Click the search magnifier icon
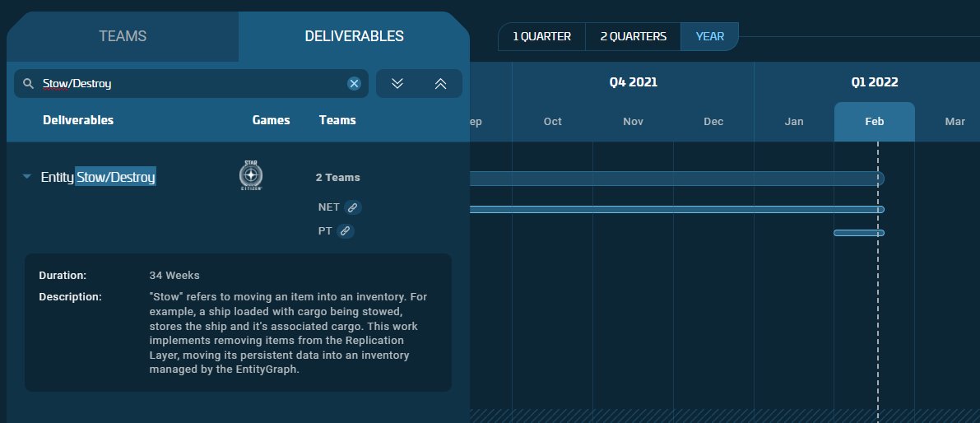Image resolution: width=980 pixels, height=423 pixels. (27, 83)
